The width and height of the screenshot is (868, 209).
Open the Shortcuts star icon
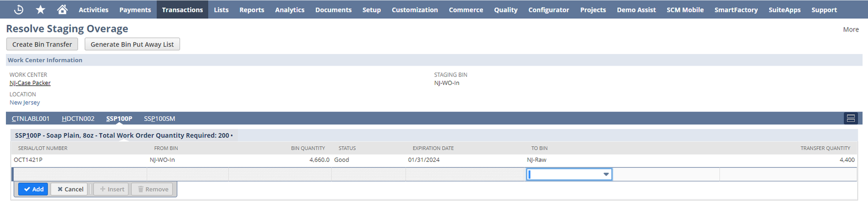[41, 9]
